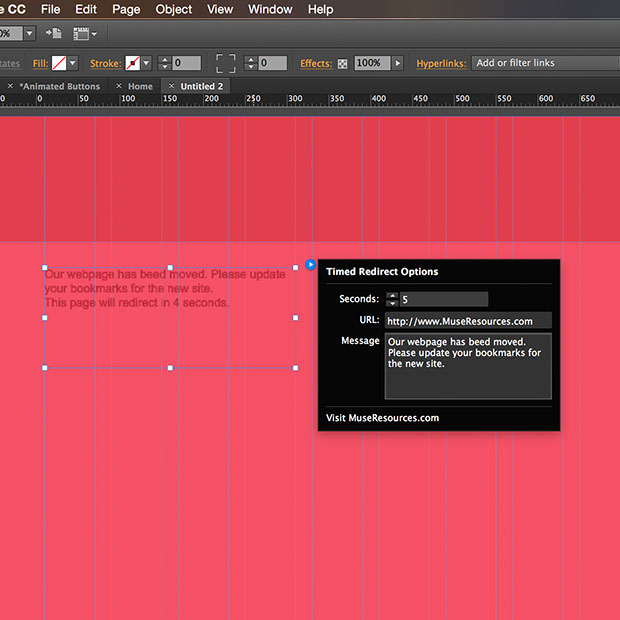Click the Hyperlinks label link
This screenshot has height=620, width=620.
pos(441,63)
